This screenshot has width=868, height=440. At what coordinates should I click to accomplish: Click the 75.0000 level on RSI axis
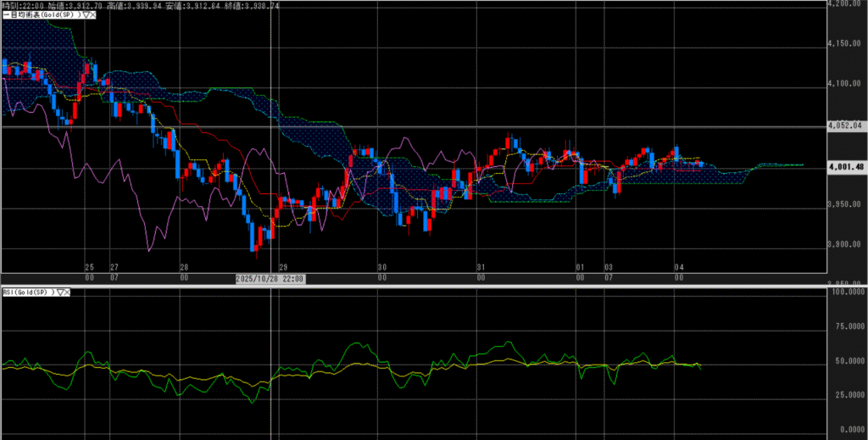pos(844,324)
